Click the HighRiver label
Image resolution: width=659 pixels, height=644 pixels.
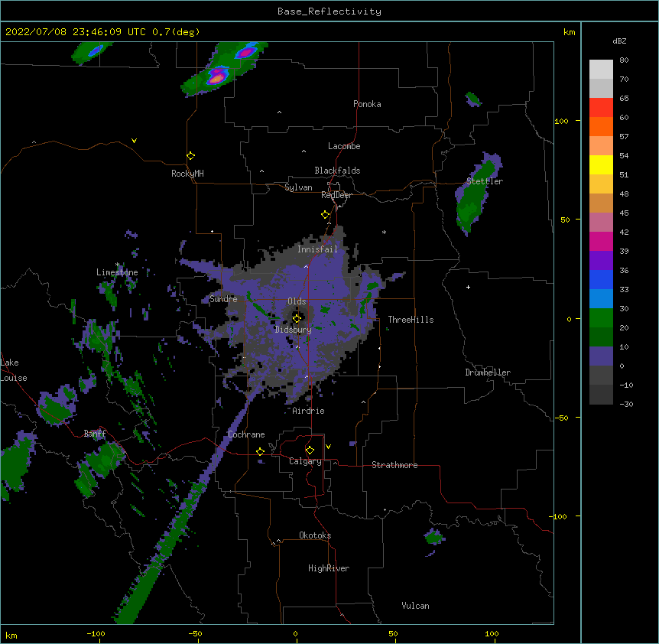click(x=329, y=568)
